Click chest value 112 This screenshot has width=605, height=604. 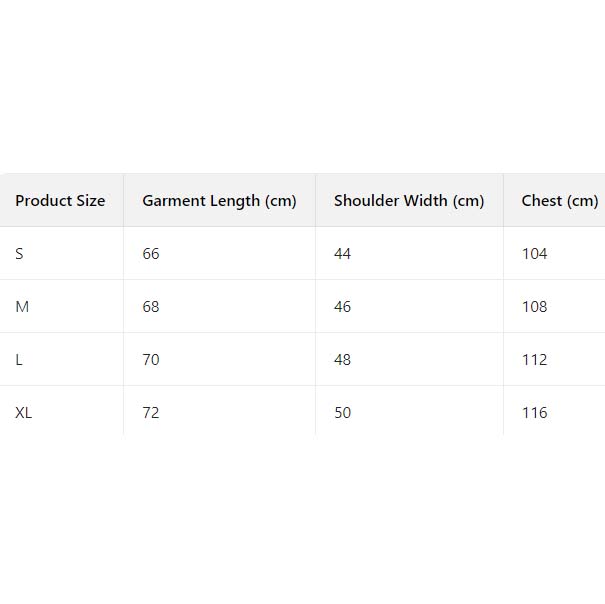pyautogui.click(x=535, y=360)
